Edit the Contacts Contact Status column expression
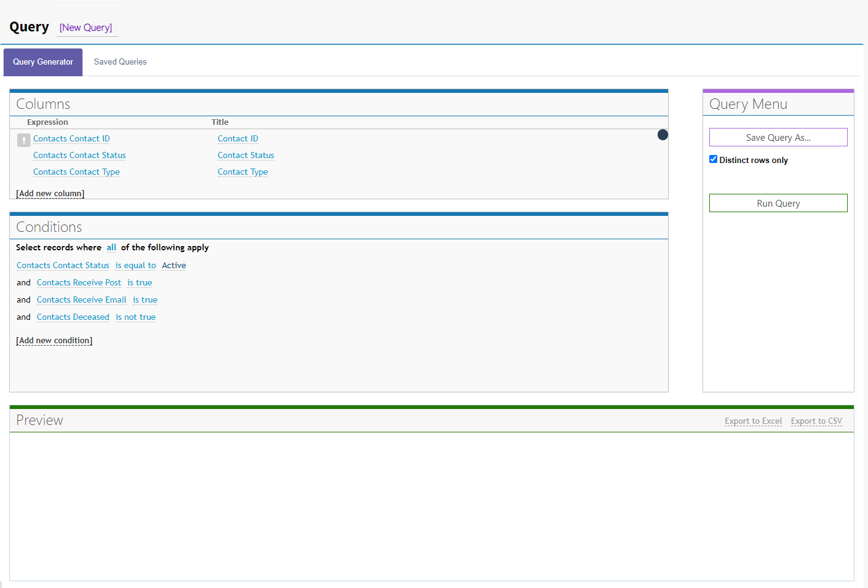Viewport: 868px width, 588px height. point(79,155)
